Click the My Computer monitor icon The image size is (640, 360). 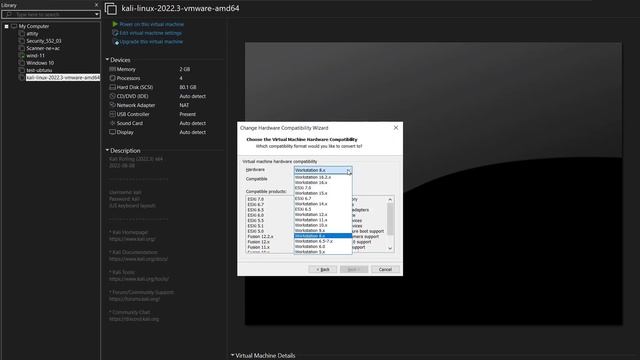tap(14, 26)
